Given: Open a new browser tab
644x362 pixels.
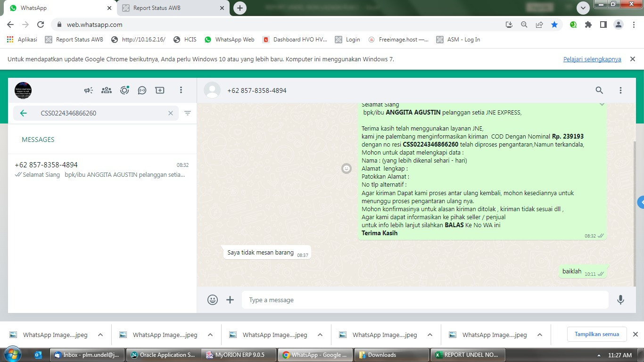Looking at the screenshot, I should [x=240, y=8].
